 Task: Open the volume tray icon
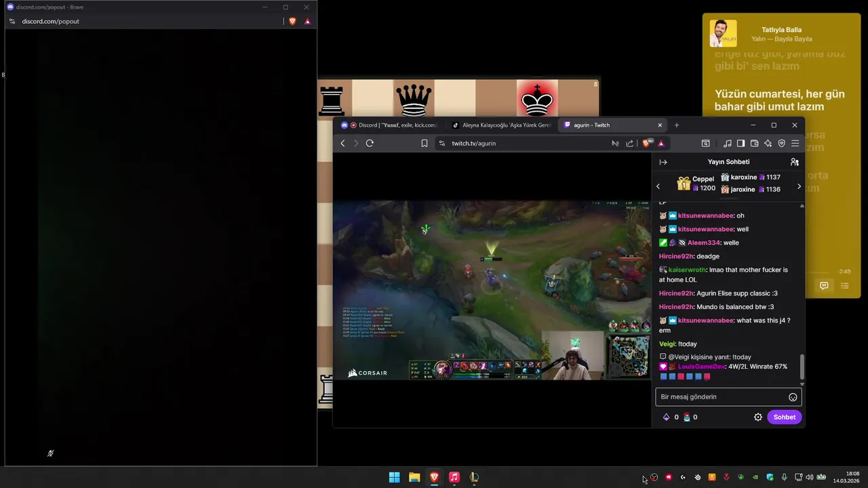(810, 477)
